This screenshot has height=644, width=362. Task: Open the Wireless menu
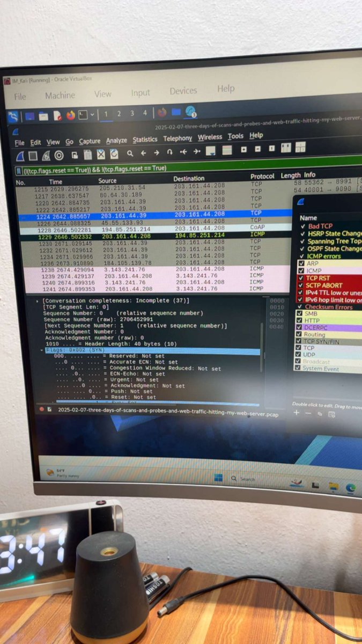tap(210, 137)
